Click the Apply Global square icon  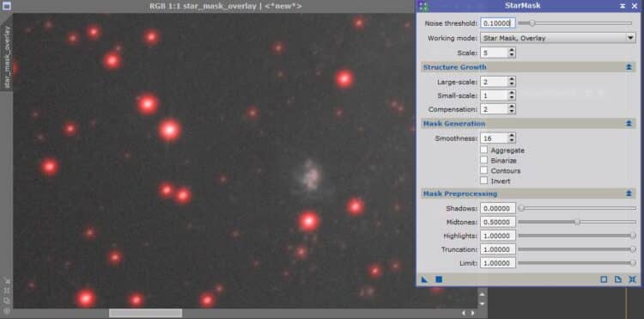(x=439, y=279)
